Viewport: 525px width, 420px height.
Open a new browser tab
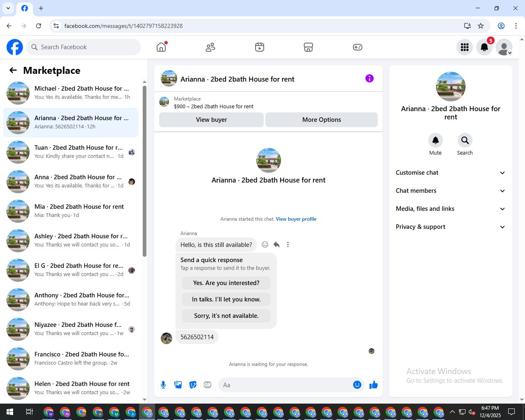41,8
